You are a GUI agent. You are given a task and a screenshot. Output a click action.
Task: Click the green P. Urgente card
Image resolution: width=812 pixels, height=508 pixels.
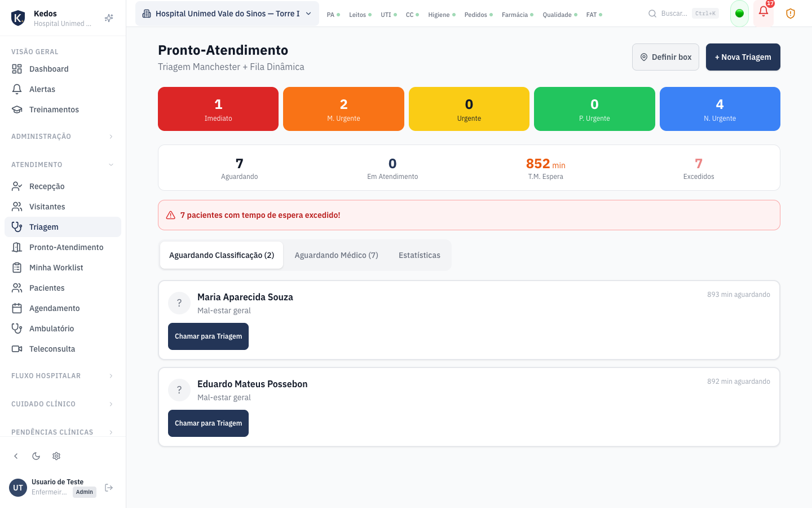pos(594,109)
